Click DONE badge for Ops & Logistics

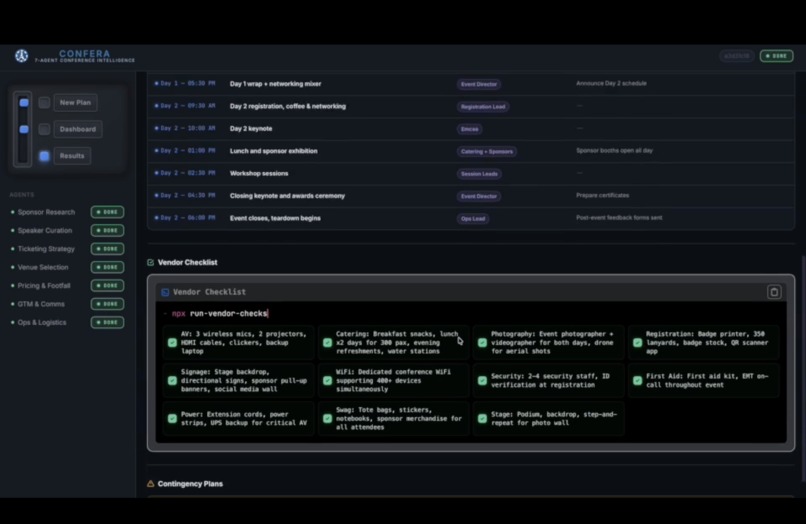point(107,322)
